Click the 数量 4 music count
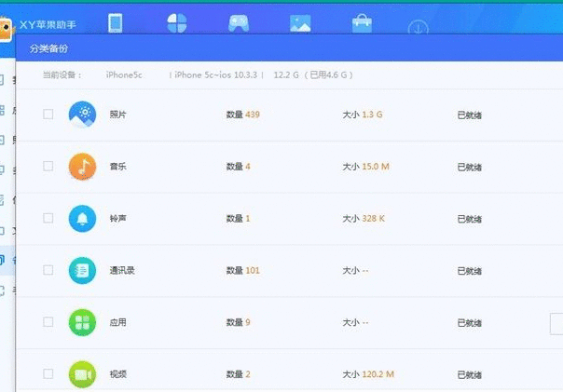Screen dimensions: 563x392 pyautogui.click(x=238, y=167)
